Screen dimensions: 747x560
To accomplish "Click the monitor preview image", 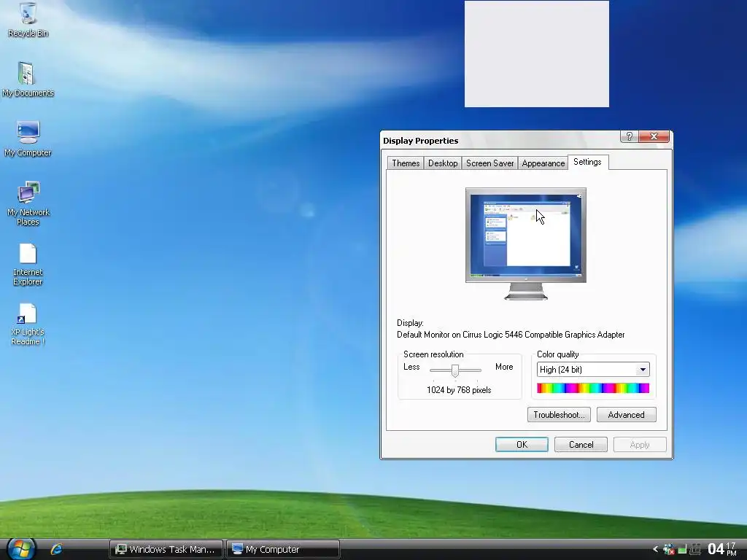I will (x=526, y=244).
